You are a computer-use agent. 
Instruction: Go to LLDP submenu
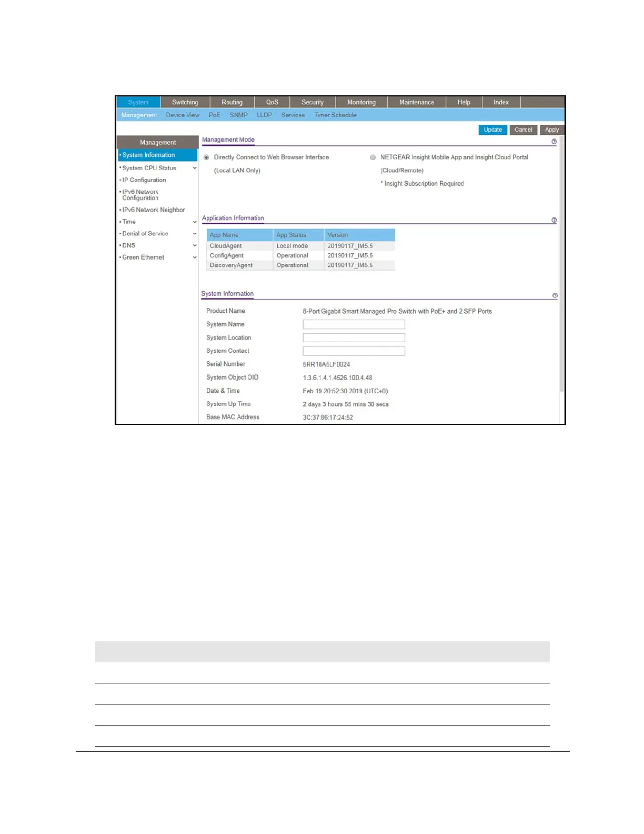pyautogui.click(x=264, y=115)
